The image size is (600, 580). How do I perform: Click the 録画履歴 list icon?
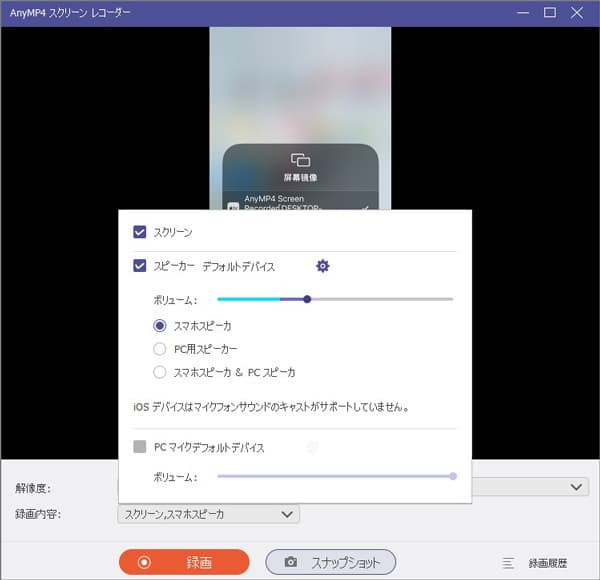[508, 562]
